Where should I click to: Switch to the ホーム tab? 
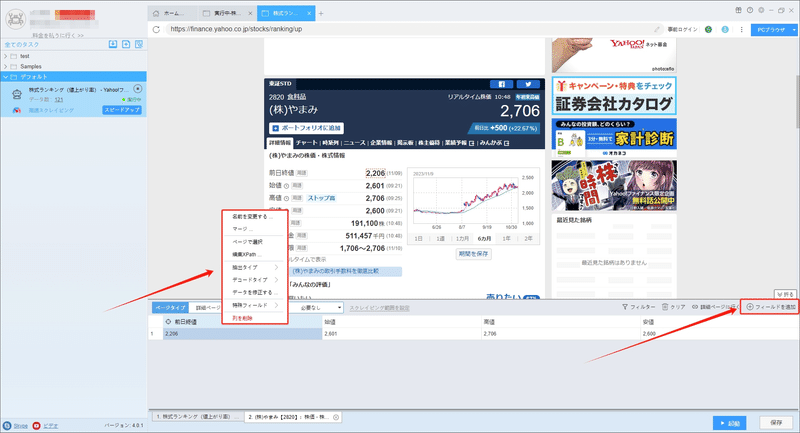click(x=172, y=13)
